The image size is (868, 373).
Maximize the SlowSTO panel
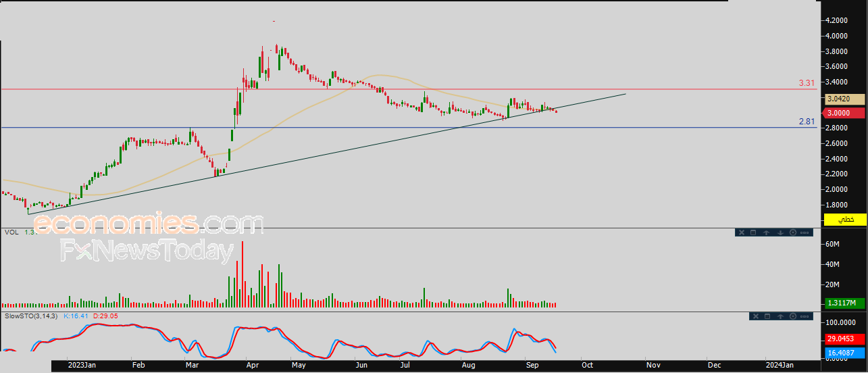pyautogui.click(x=767, y=316)
